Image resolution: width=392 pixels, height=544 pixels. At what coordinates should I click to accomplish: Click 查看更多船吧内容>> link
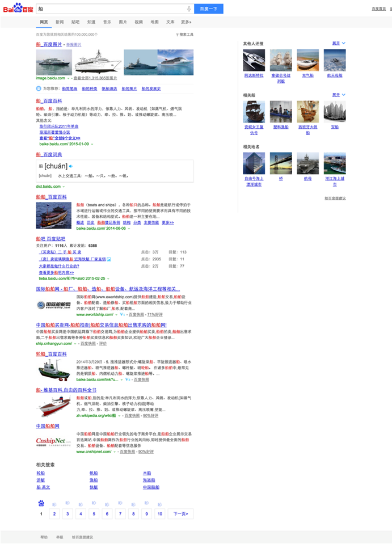[56, 273]
